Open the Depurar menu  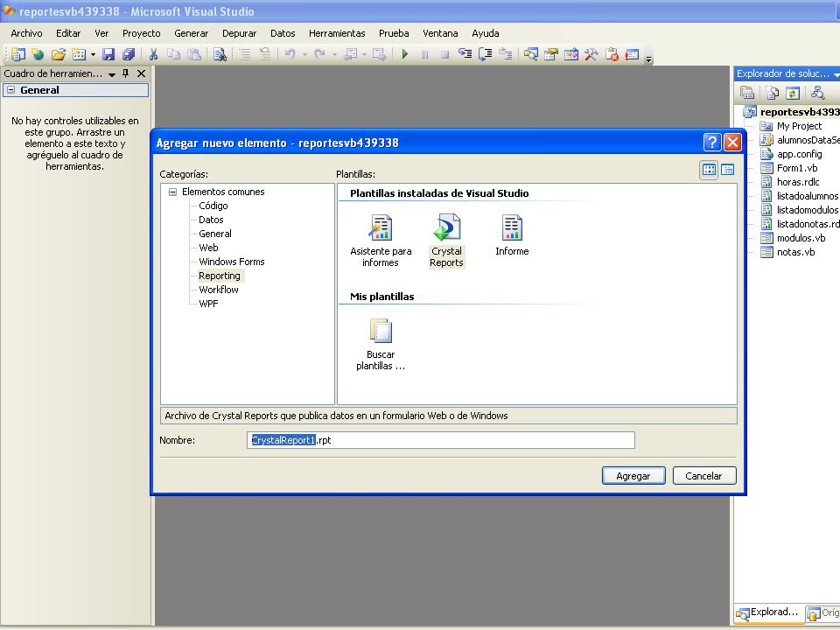click(x=240, y=33)
